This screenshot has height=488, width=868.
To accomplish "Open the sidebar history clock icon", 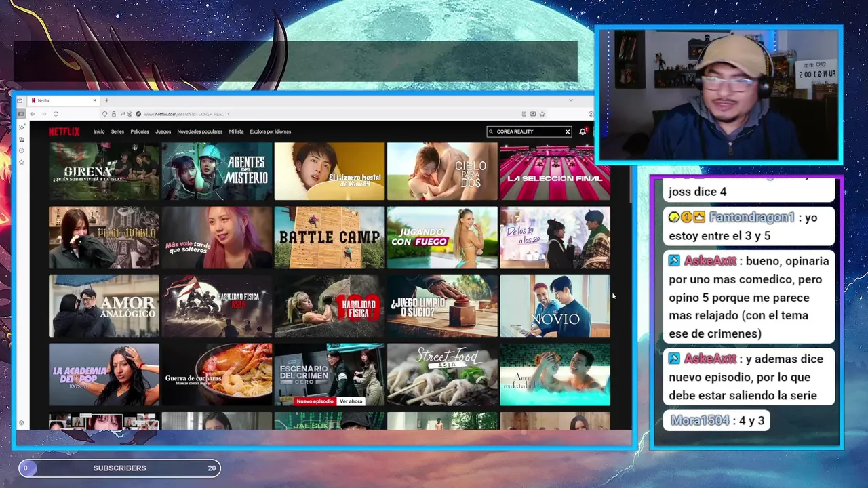I will pyautogui.click(x=22, y=150).
